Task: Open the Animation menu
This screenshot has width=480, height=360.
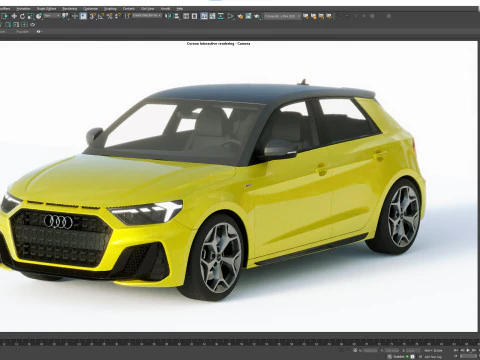Action: (23, 9)
